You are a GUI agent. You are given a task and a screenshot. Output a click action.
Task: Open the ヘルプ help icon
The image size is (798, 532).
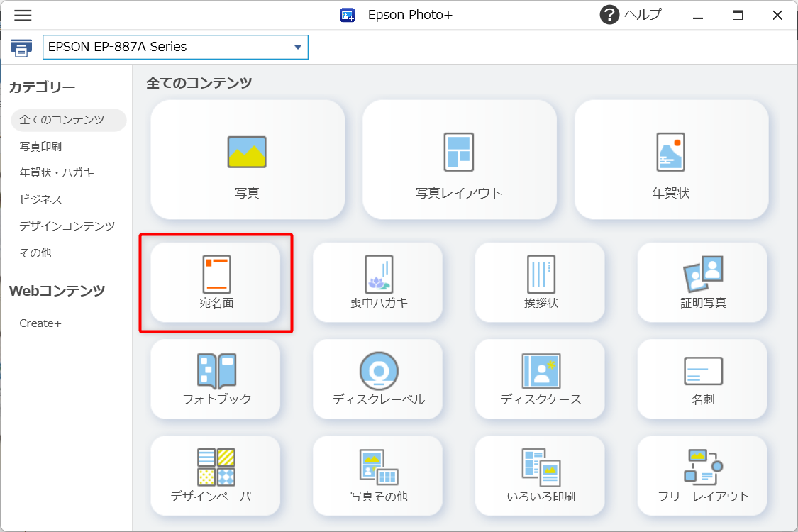point(609,15)
